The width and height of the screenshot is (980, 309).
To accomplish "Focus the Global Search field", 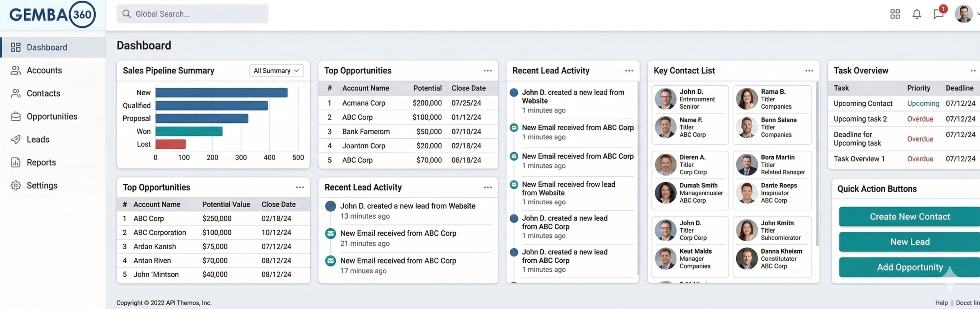I will (193, 14).
